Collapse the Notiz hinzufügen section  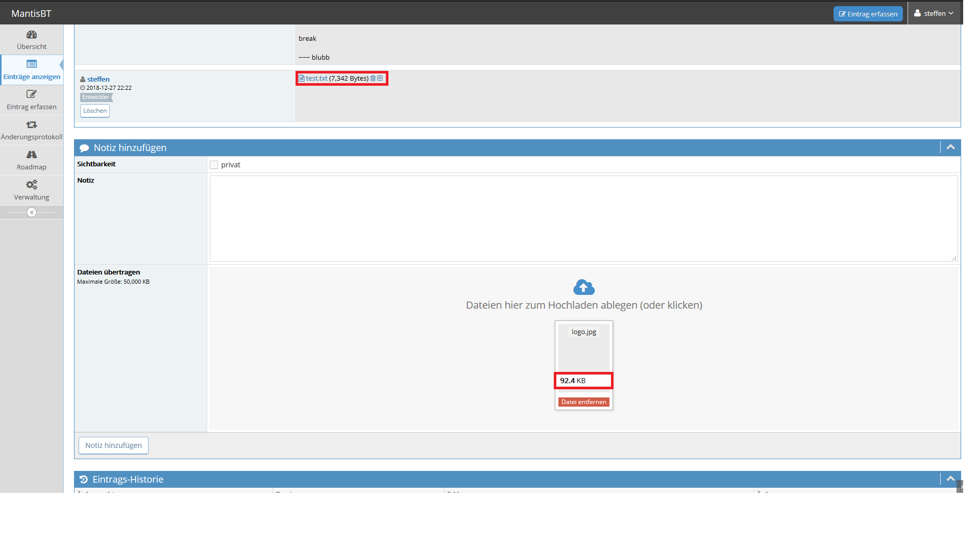point(950,147)
